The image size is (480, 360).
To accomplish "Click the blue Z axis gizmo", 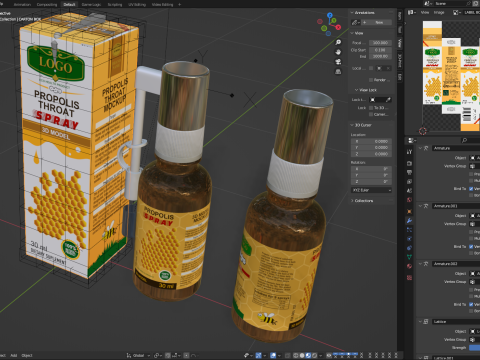I will click(330, 15).
